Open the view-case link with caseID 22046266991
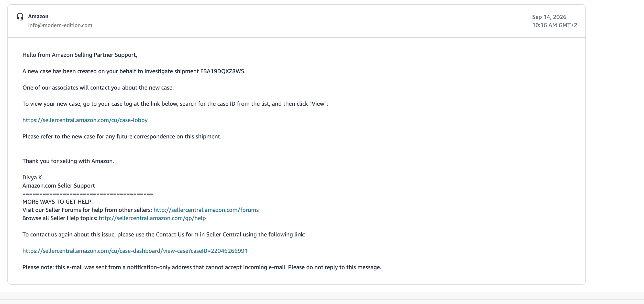644x304 pixels. pos(135,251)
